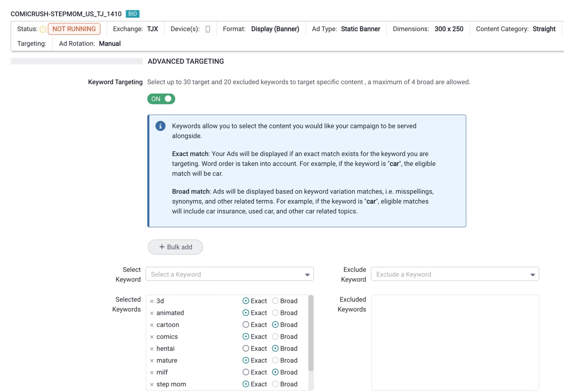Viewport: 564px width, 392px height.
Task: Click the Dimensions value 300 x 250
Action: (449, 29)
